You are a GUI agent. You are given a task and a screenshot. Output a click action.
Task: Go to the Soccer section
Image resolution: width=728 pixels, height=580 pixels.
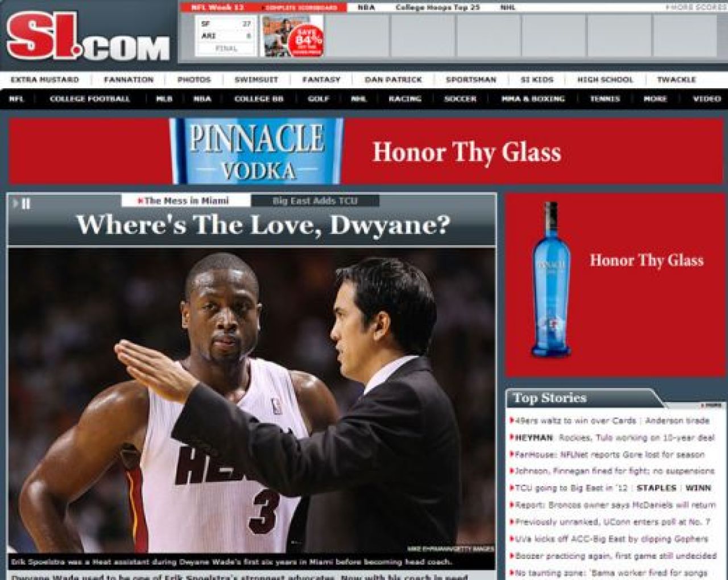tap(460, 99)
